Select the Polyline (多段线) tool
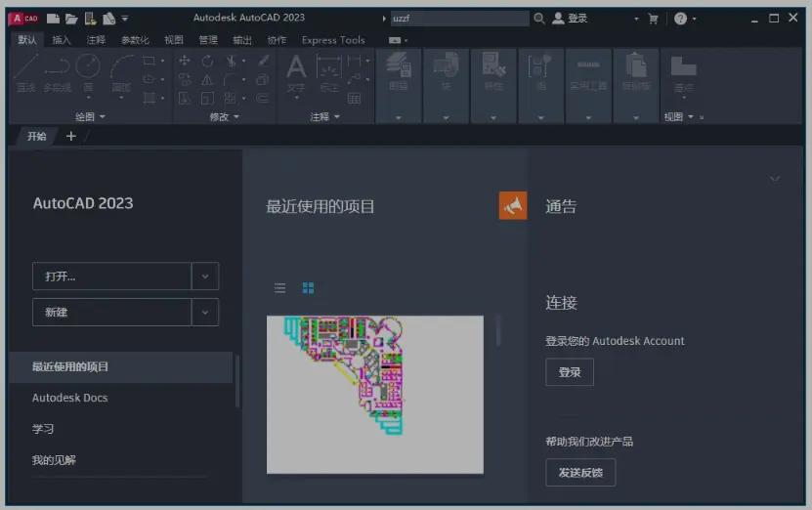This screenshot has width=812, height=510. pos(57,73)
